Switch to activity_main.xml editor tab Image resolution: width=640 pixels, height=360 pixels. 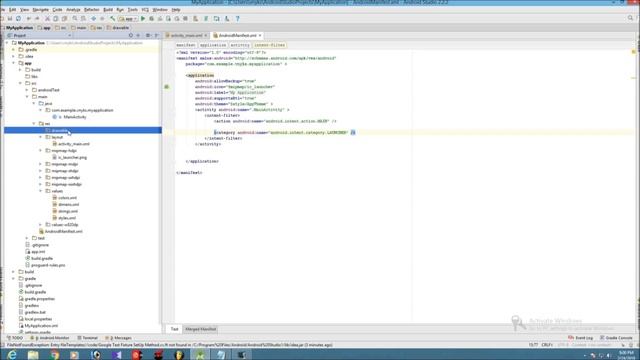[186, 36]
